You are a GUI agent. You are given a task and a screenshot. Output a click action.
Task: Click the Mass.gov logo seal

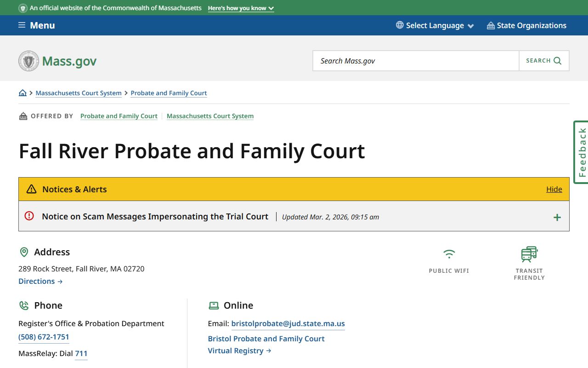click(x=28, y=61)
